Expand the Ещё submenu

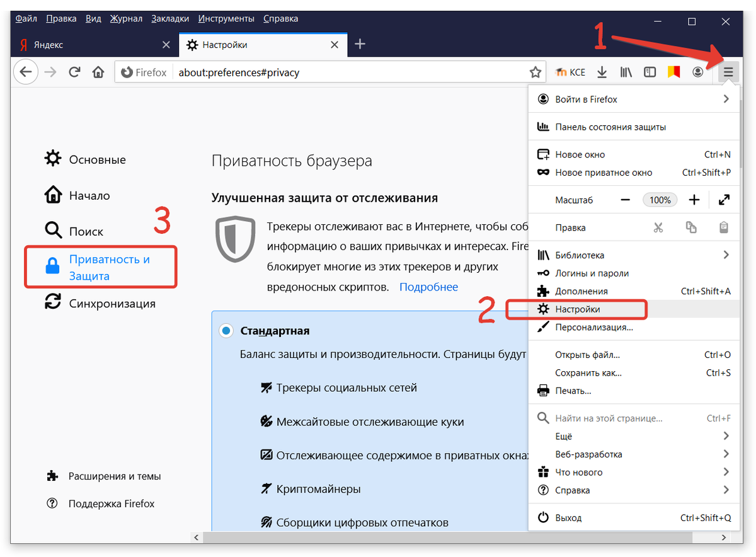[726, 436]
